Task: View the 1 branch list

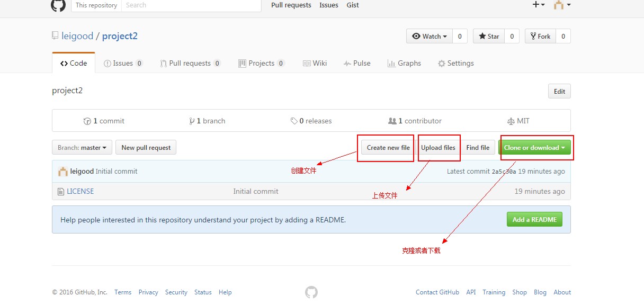Action: point(207,121)
